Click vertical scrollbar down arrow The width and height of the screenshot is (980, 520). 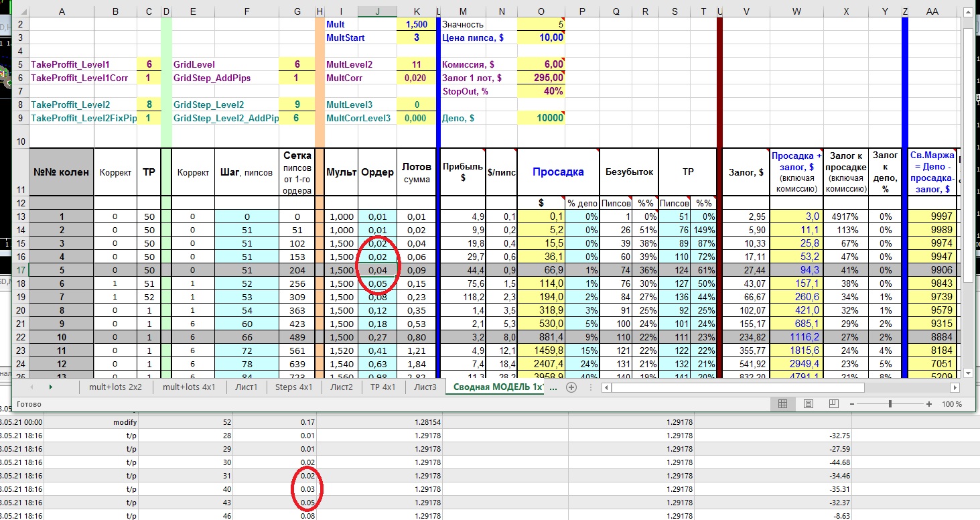tap(969, 373)
